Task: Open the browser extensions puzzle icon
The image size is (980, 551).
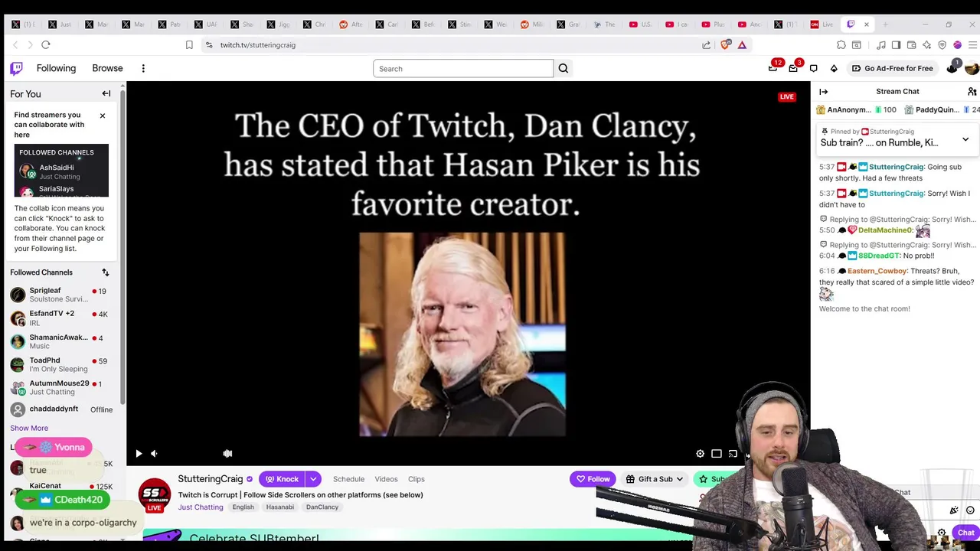Action: [841, 45]
